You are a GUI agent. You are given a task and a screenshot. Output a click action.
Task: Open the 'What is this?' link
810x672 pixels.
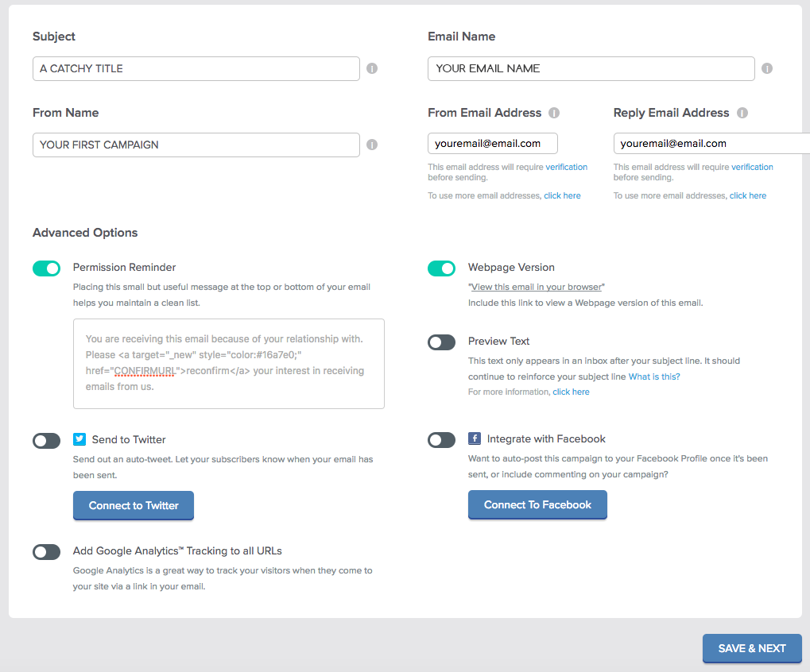654,377
